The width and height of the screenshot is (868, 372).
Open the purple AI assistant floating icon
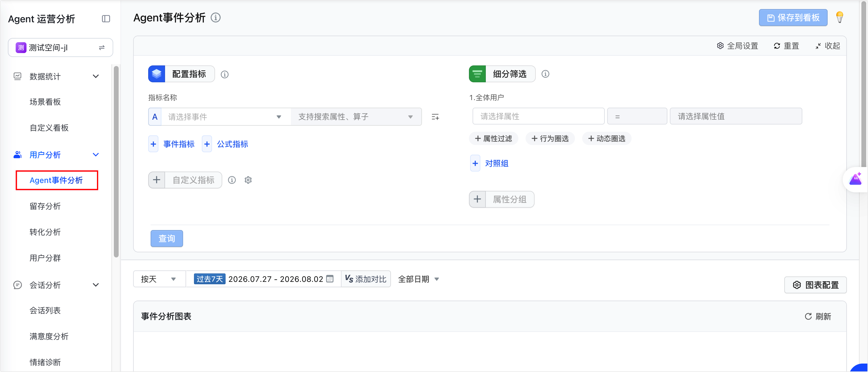tap(855, 179)
